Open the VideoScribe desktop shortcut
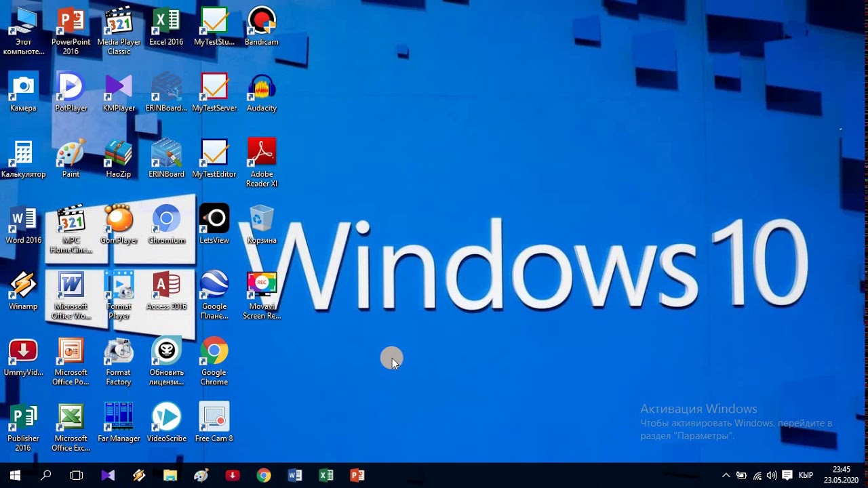Image resolution: width=868 pixels, height=488 pixels. [x=166, y=424]
